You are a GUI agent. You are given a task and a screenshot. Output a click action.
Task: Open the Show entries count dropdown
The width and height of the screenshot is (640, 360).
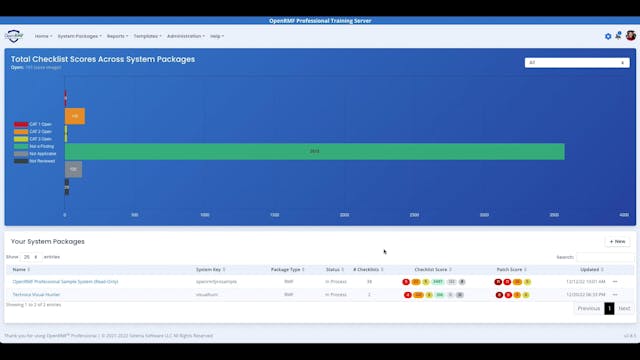pyautogui.click(x=31, y=257)
